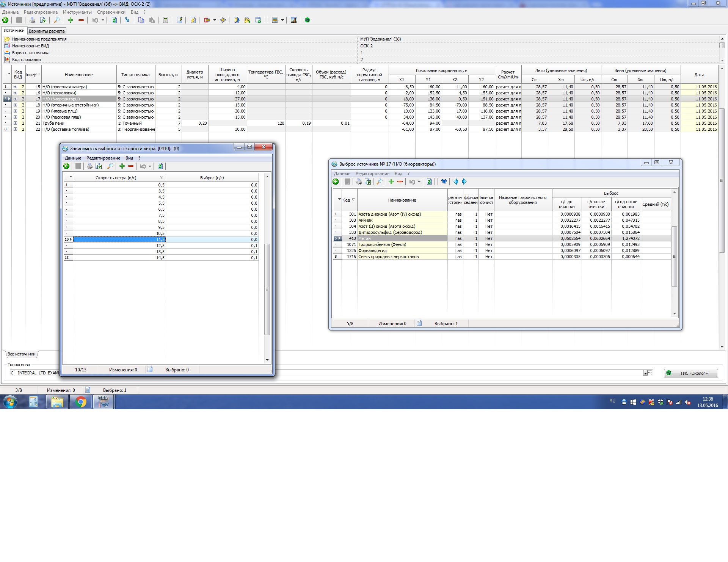This screenshot has width=728, height=562.
Task: Open the Топооснова combo box dropdown
Action: tap(645, 373)
